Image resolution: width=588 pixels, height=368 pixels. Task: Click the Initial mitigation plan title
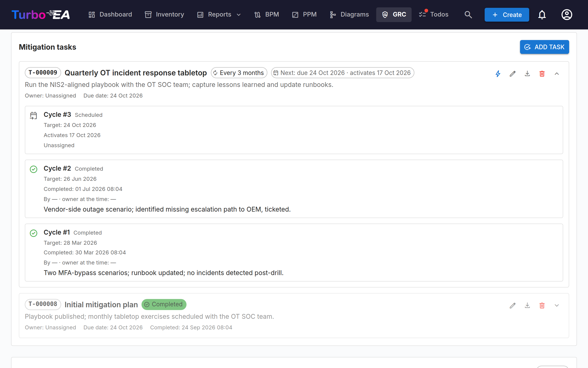pos(101,305)
